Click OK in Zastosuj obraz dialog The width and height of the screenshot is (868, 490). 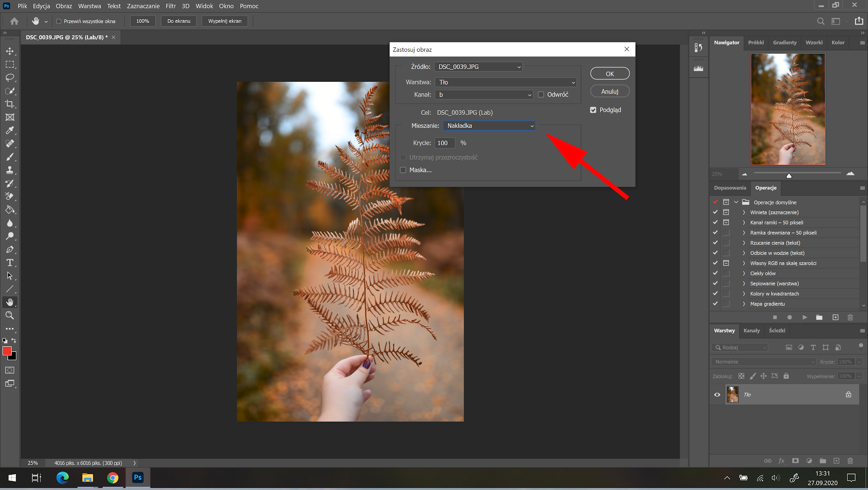[x=610, y=74]
